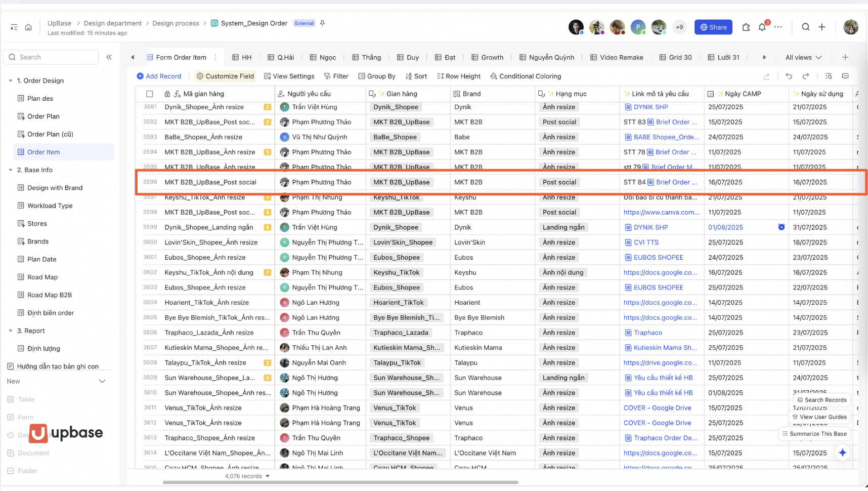Collapse the New section chevron
The image size is (868, 491).
pos(102,381)
